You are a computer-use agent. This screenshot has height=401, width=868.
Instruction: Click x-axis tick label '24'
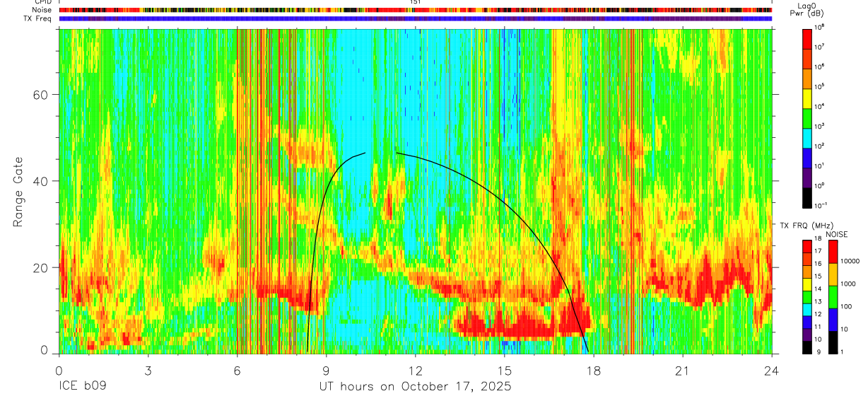point(772,371)
